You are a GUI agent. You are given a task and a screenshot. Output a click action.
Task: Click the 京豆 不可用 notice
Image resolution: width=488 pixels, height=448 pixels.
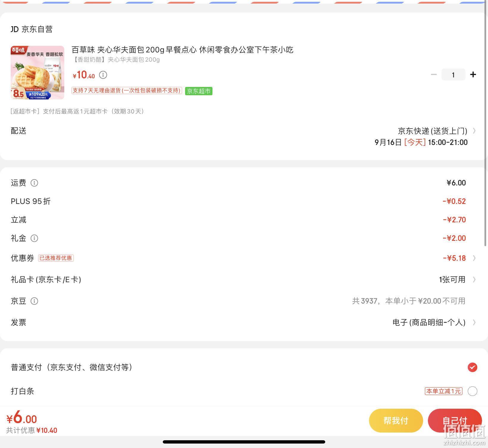(x=409, y=301)
